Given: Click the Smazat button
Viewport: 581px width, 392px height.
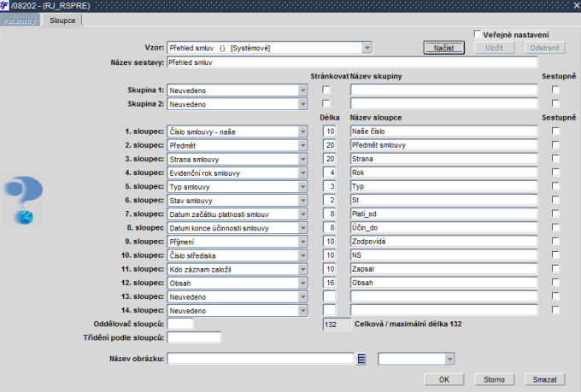Looking at the screenshot, I should click(545, 379).
